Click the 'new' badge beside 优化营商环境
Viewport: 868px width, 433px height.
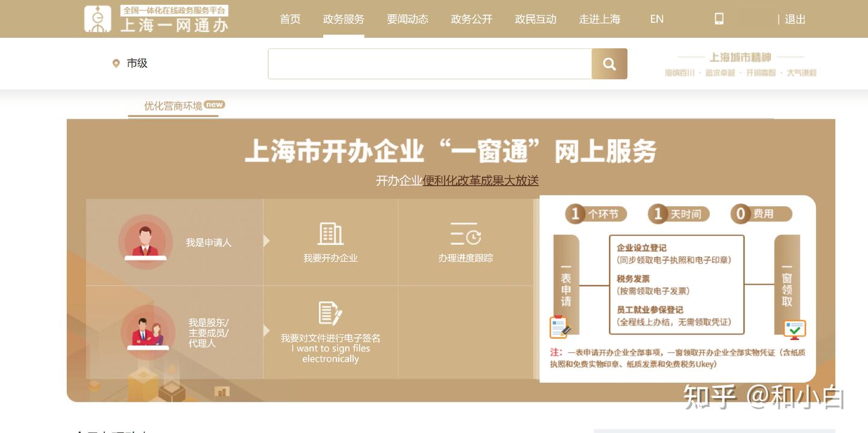pos(214,104)
